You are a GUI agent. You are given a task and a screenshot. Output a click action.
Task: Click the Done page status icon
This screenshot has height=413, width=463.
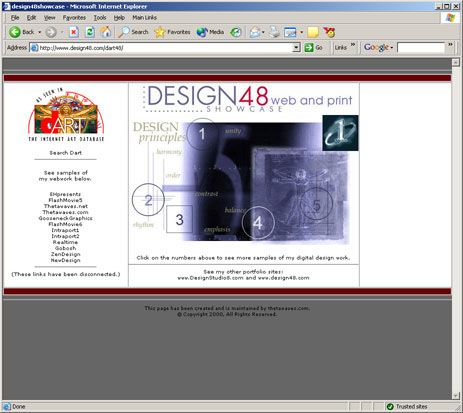[7, 406]
